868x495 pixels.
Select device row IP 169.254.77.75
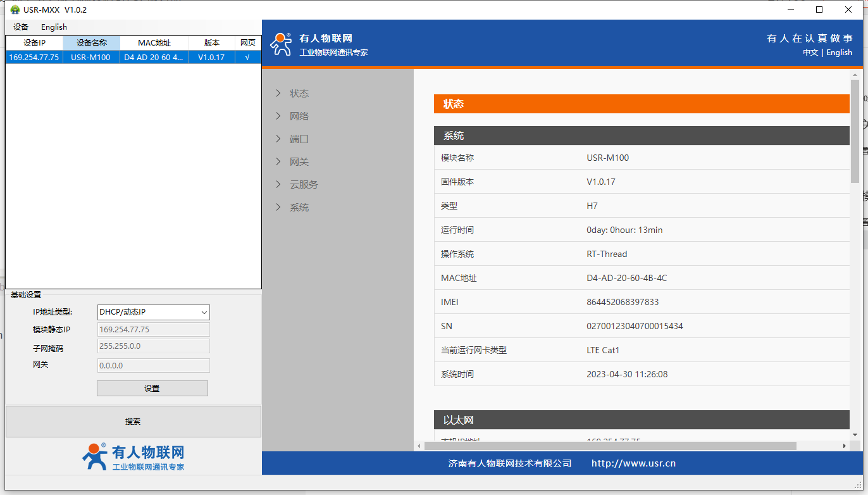[x=34, y=57]
